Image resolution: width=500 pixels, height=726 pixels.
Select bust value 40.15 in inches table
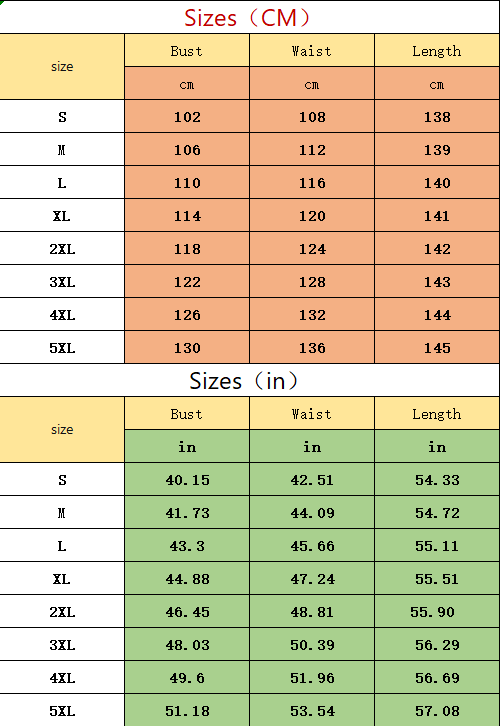coord(187,479)
